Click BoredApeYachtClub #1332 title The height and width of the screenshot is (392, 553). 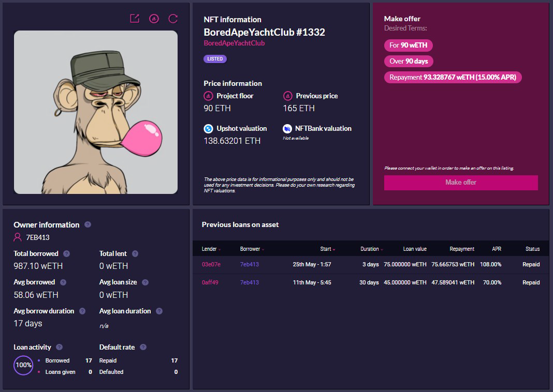click(265, 32)
